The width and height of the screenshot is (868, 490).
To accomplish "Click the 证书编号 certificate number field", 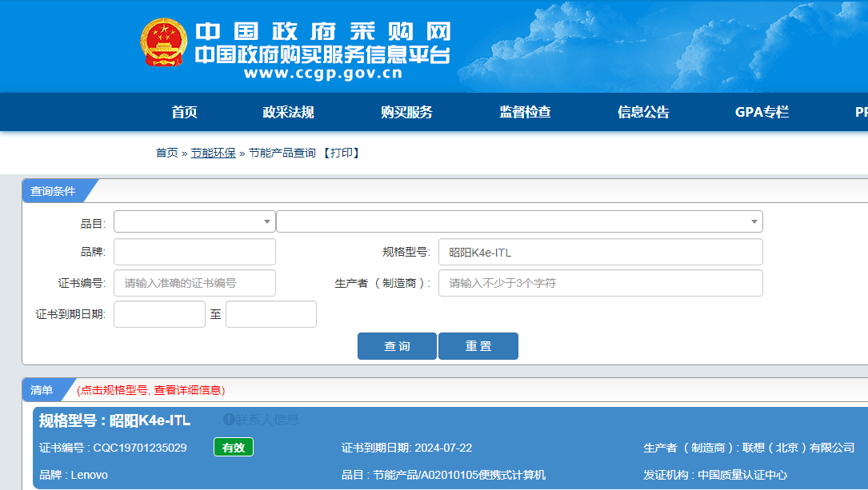I will click(194, 283).
